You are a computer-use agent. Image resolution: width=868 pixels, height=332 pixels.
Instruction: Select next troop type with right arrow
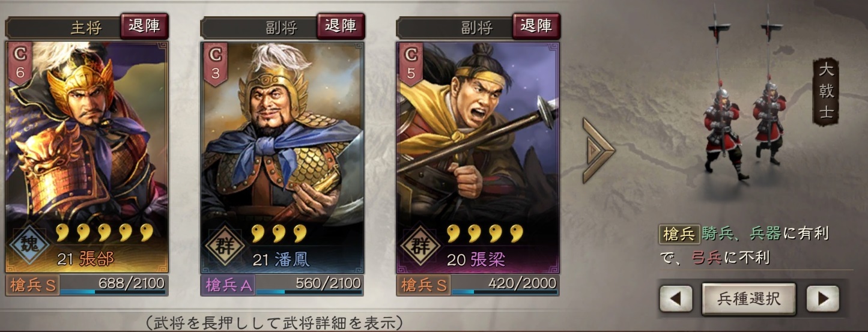(x=822, y=298)
